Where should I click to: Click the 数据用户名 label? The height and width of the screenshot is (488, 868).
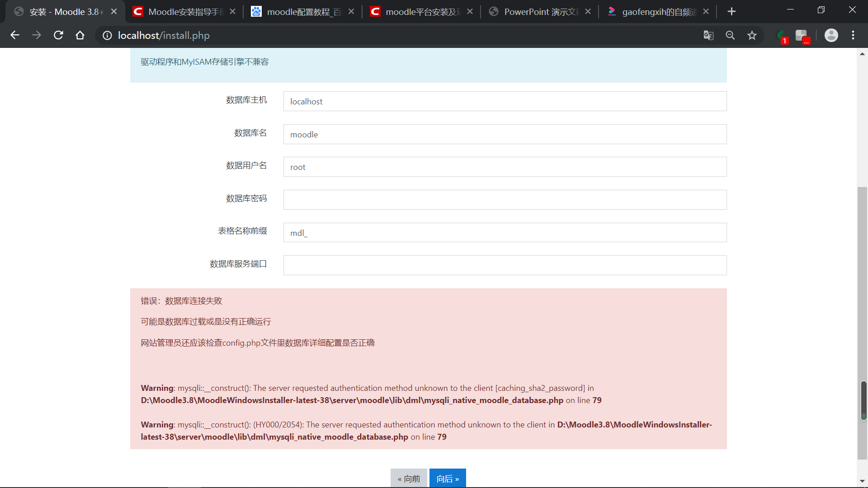pyautogui.click(x=246, y=165)
